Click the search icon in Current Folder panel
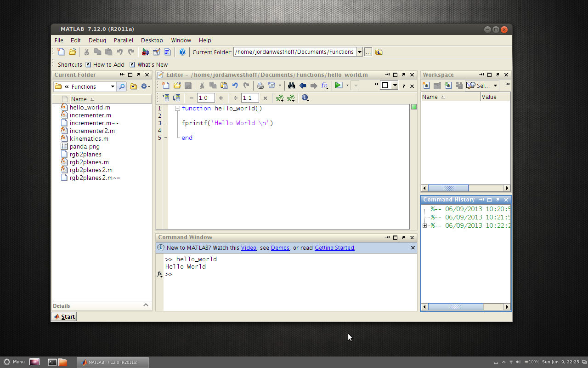This screenshot has width=588, height=368. pos(122,86)
